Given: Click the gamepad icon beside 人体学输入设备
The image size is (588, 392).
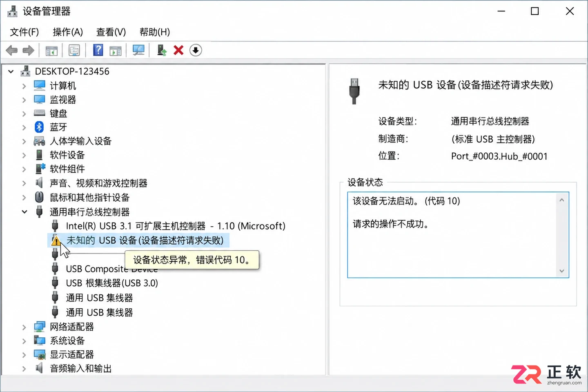Looking at the screenshot, I should [x=39, y=141].
